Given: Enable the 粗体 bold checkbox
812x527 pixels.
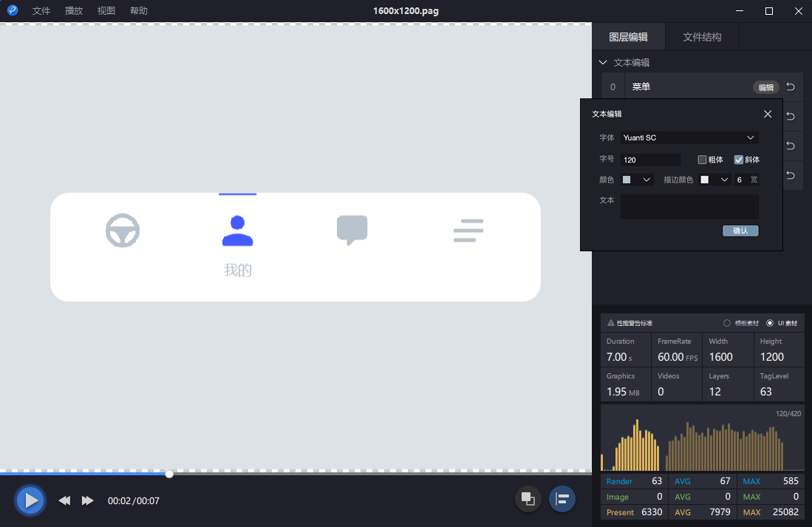Looking at the screenshot, I should (702, 160).
